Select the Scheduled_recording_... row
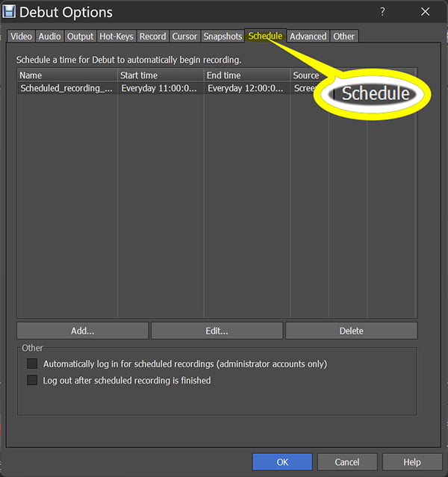 217,88
